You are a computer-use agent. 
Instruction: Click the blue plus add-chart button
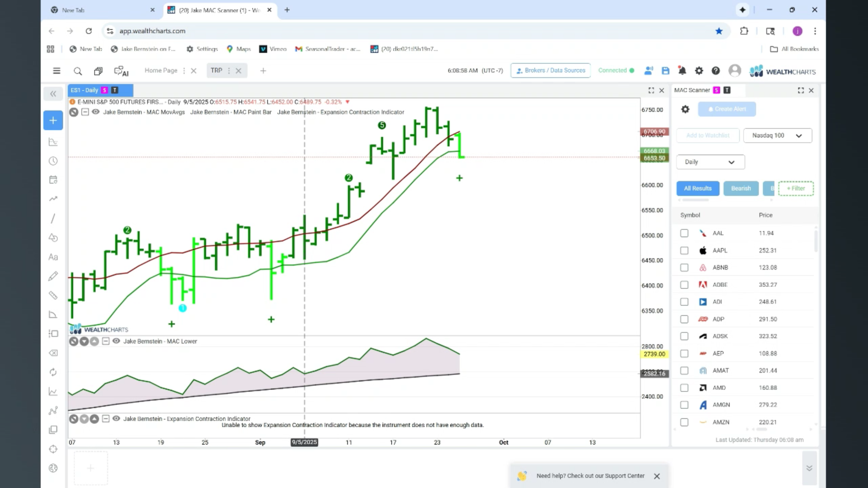[x=53, y=120]
